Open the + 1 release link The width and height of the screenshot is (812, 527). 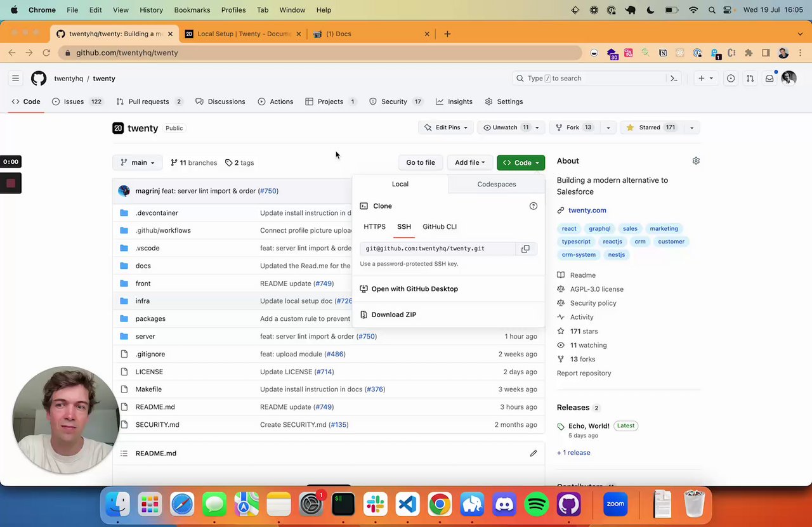pos(573,452)
